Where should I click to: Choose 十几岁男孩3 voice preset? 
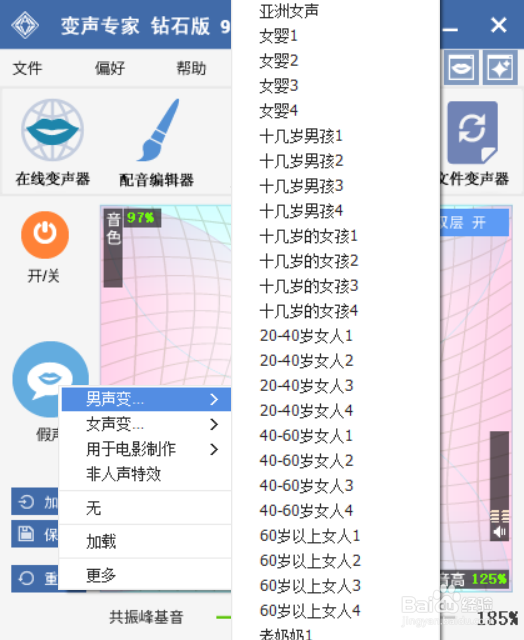(301, 186)
